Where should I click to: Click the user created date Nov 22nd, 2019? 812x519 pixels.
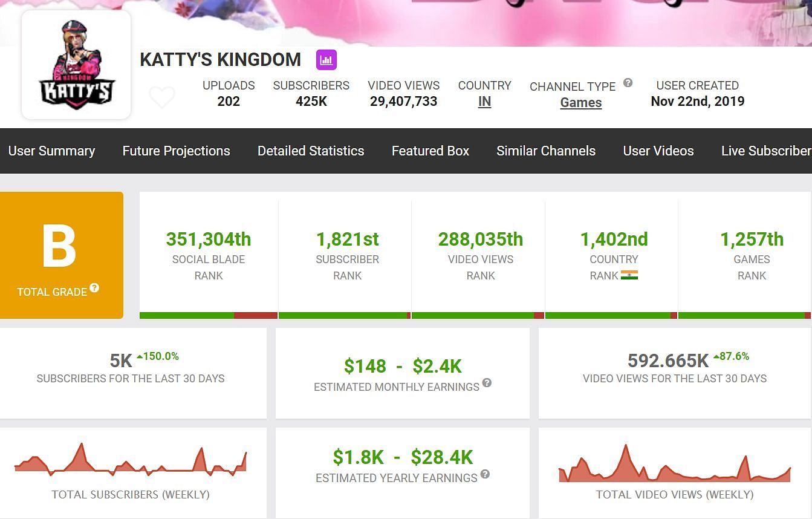click(698, 101)
